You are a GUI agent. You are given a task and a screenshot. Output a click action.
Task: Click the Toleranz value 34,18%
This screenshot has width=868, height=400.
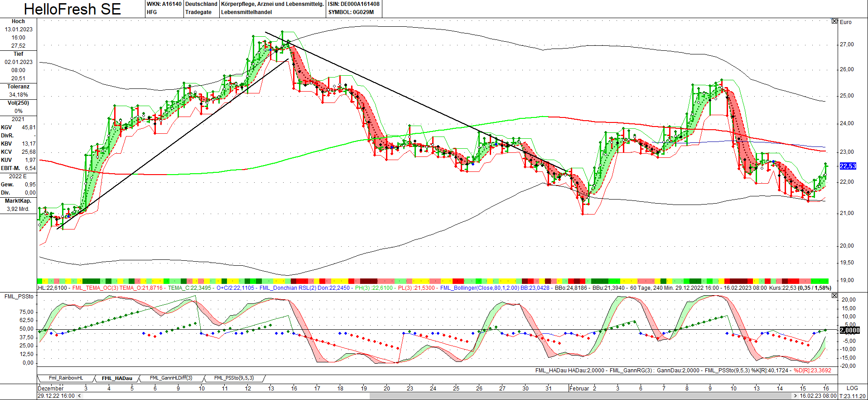[18, 95]
